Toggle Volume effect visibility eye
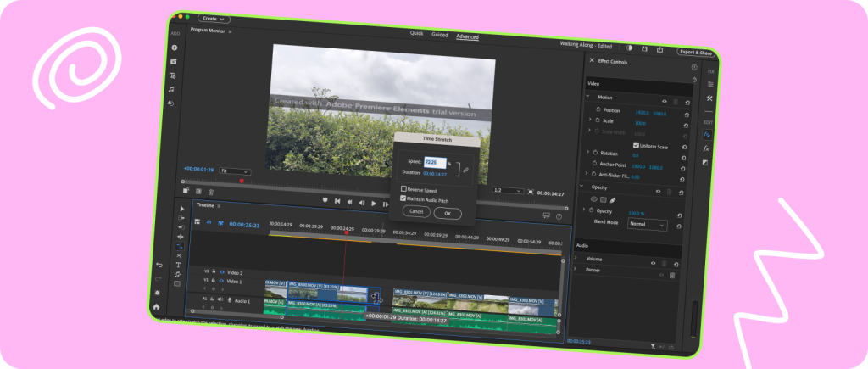The image size is (868, 369). (x=654, y=263)
